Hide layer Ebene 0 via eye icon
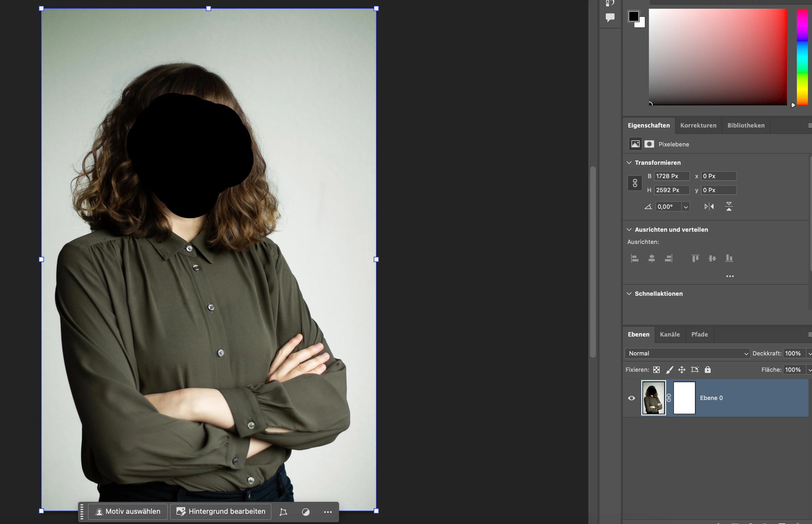This screenshot has height=524, width=812. [631, 398]
